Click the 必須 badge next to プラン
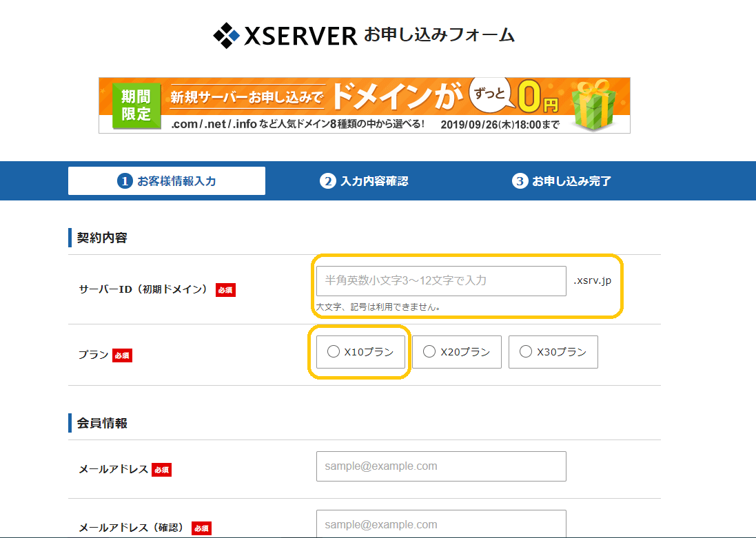Image resolution: width=756 pixels, height=538 pixels. coord(123,355)
